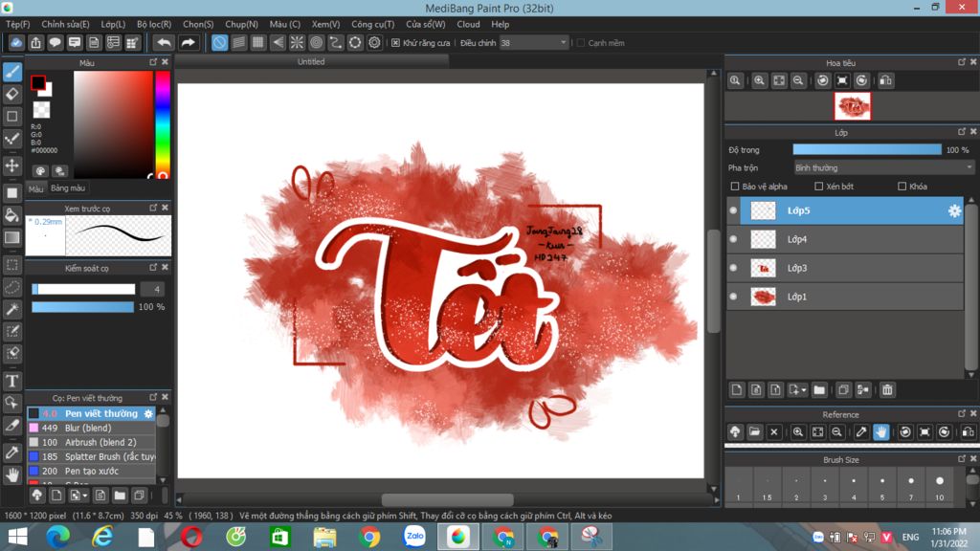Screen dimensions: 980x551
Task: Select the Gradient tool
Action: click(12, 237)
